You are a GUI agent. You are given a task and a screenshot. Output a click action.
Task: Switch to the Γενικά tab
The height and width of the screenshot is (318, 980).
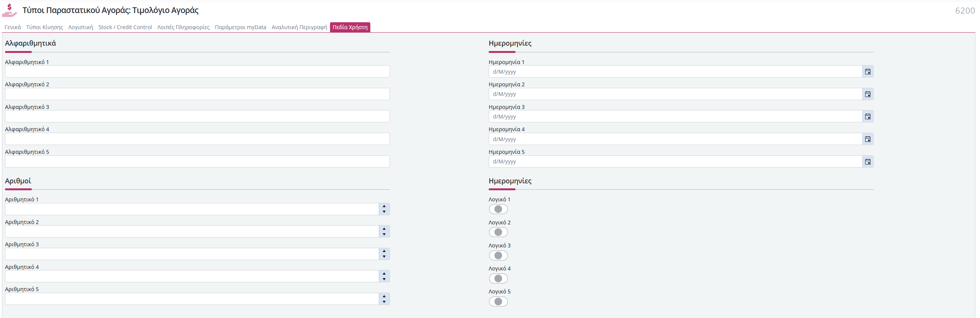[x=13, y=27]
